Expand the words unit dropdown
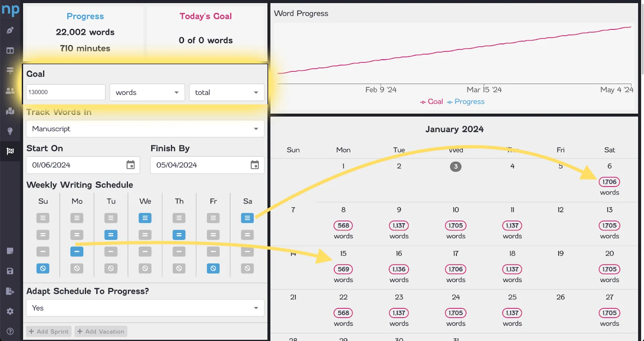 pos(147,92)
